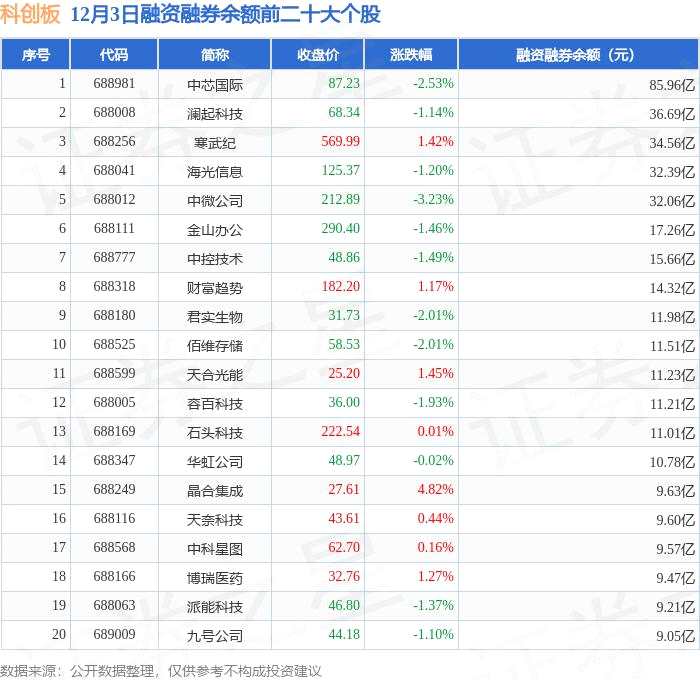Select stock name 君实生物
Viewport: 700px width, 680px height.
215,317
